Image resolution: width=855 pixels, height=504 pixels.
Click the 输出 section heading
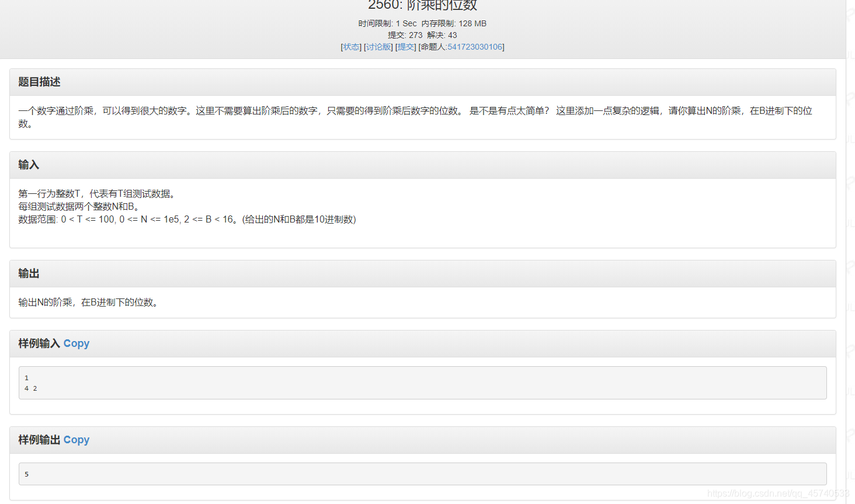click(29, 273)
